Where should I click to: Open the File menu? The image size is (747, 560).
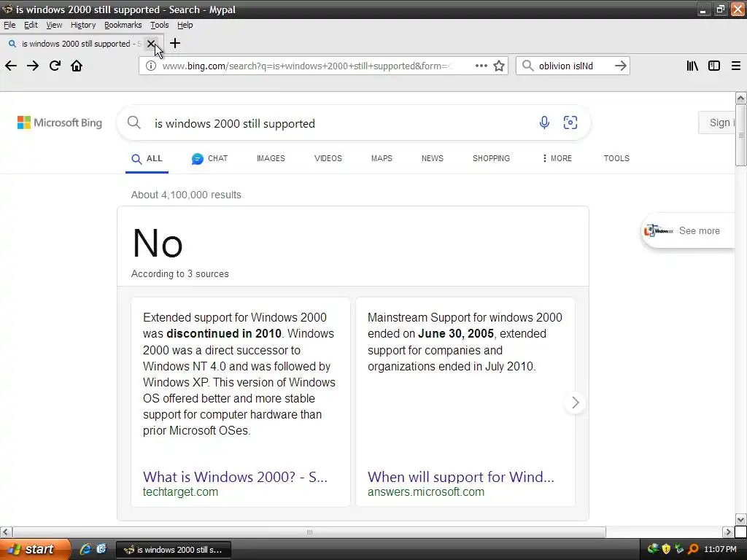point(9,25)
